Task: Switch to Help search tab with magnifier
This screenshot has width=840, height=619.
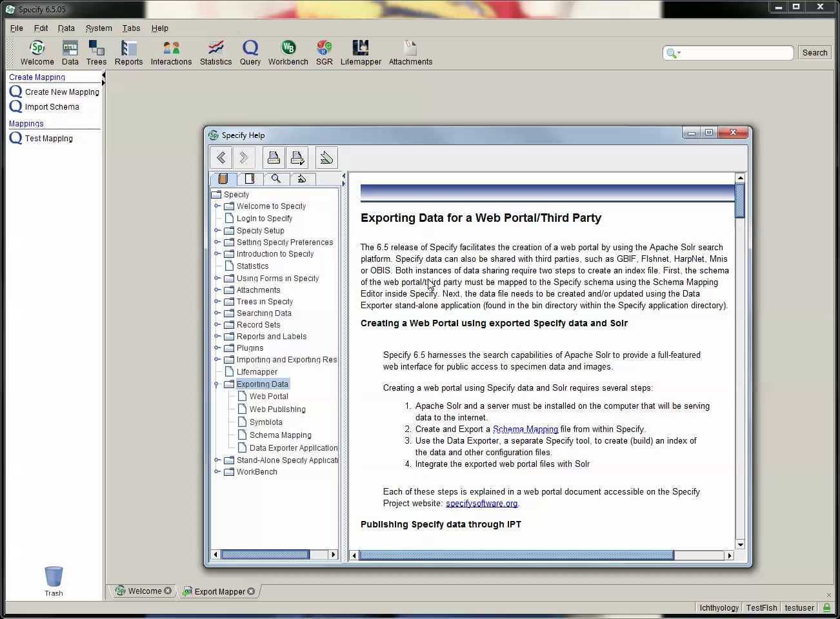Action: click(275, 179)
